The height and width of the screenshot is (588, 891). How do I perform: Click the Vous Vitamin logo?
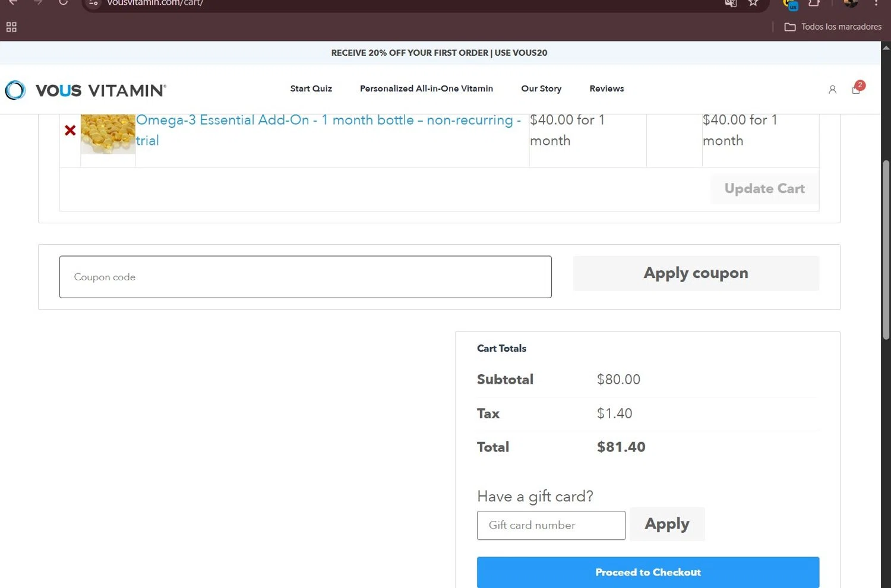click(x=86, y=90)
